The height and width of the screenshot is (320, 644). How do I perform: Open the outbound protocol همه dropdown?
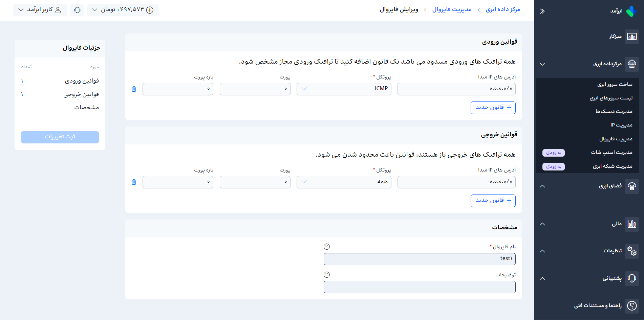point(344,182)
